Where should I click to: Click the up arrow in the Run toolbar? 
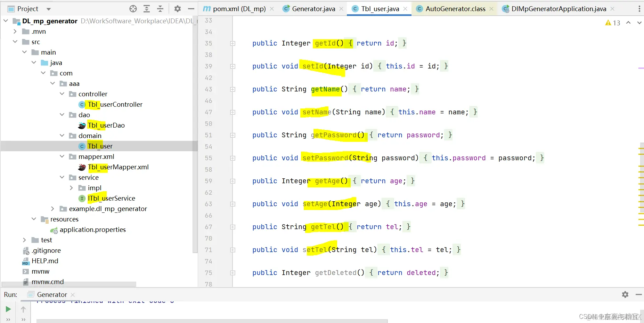pos(23,309)
